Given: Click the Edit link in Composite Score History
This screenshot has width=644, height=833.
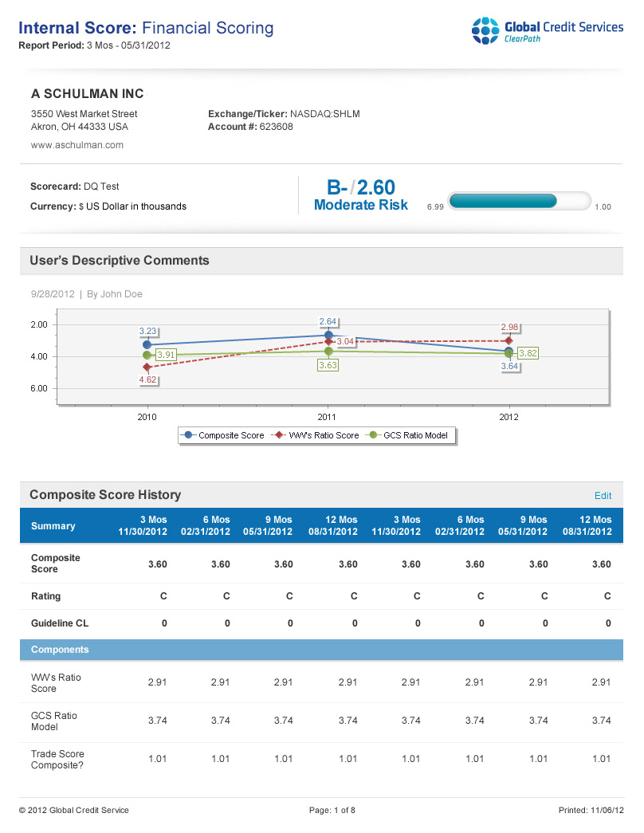Looking at the screenshot, I should point(603,496).
